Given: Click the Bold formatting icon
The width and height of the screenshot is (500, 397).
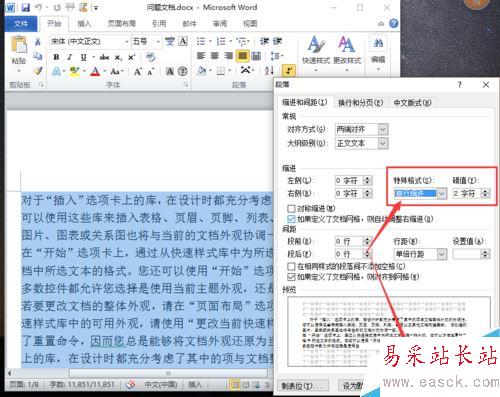Looking at the screenshot, I should 56,57.
